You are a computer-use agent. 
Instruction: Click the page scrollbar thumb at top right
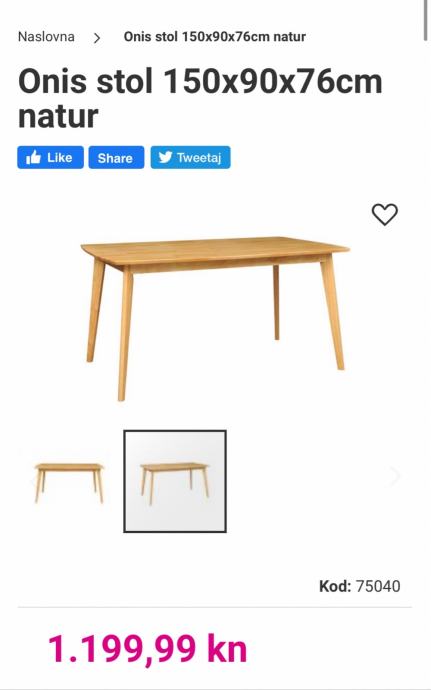(x=426, y=21)
